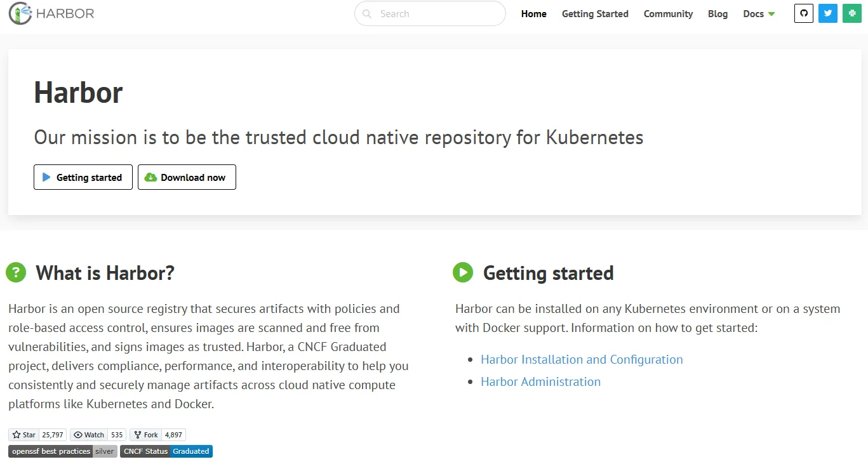868x464 pixels.
Task: Click the Download now button
Action: click(187, 177)
